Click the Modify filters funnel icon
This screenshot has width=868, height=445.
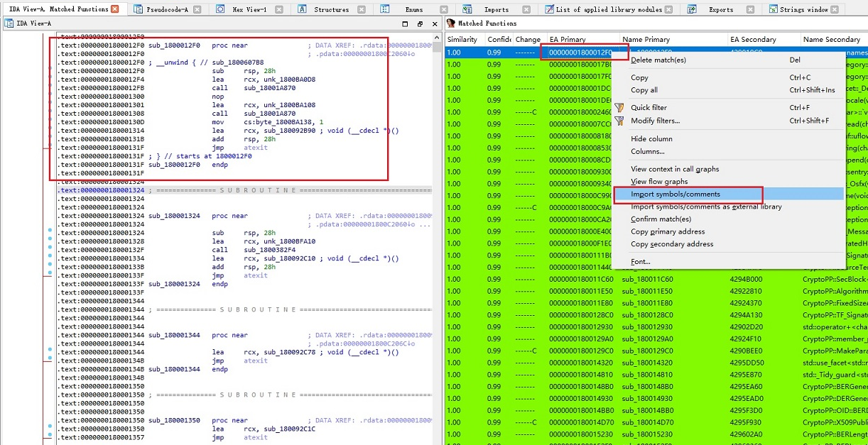click(x=619, y=121)
